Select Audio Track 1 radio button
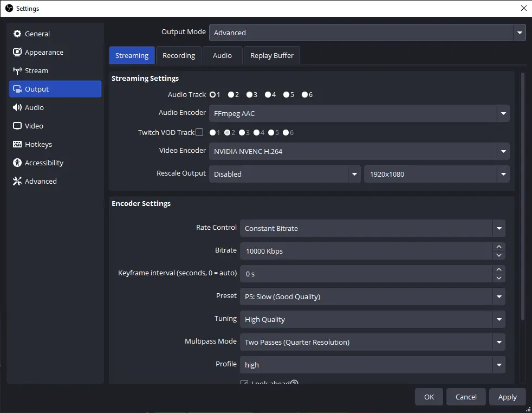 tap(212, 95)
